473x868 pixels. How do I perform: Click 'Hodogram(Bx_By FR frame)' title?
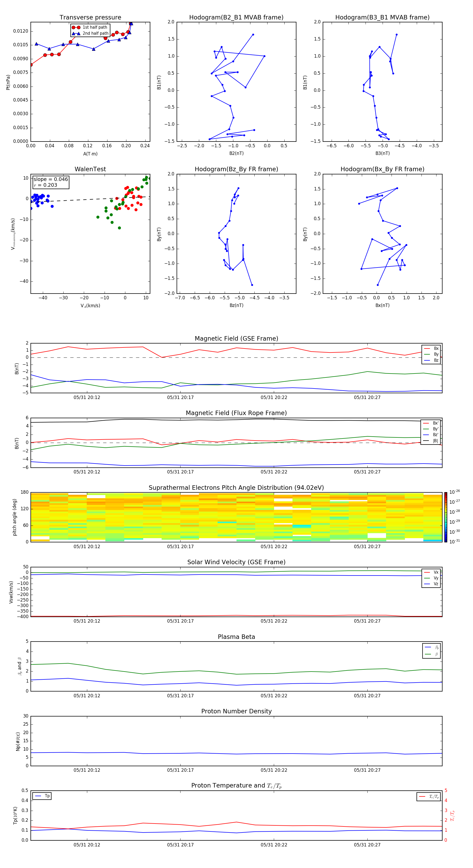(382, 169)
